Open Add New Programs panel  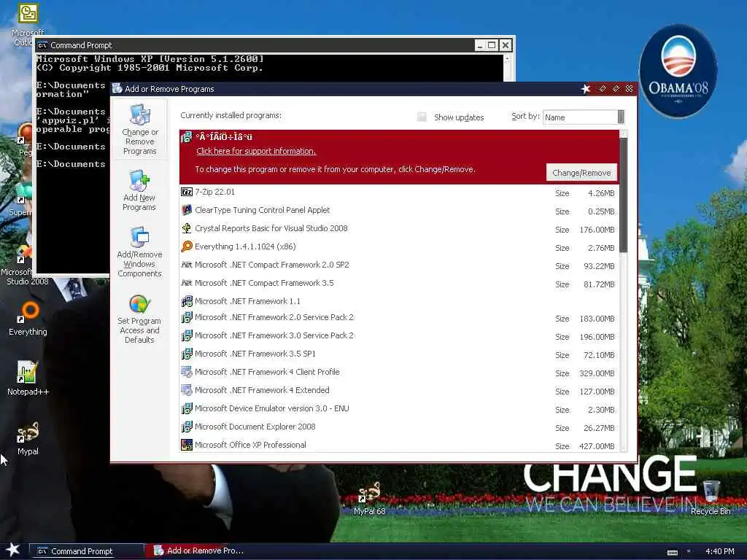tap(139, 190)
